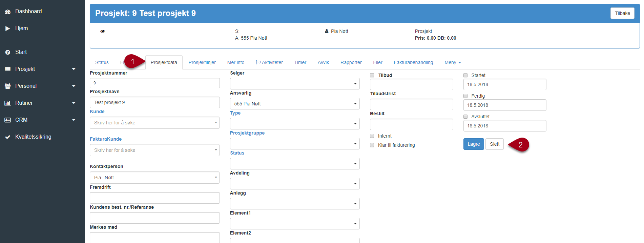Screen dimensions: 644x243
Task: Expand the Personal sidebar menu
Action: [x=74, y=86]
